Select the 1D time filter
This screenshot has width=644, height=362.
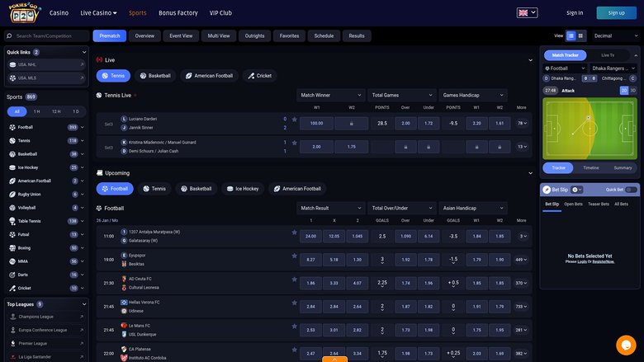tap(76, 111)
